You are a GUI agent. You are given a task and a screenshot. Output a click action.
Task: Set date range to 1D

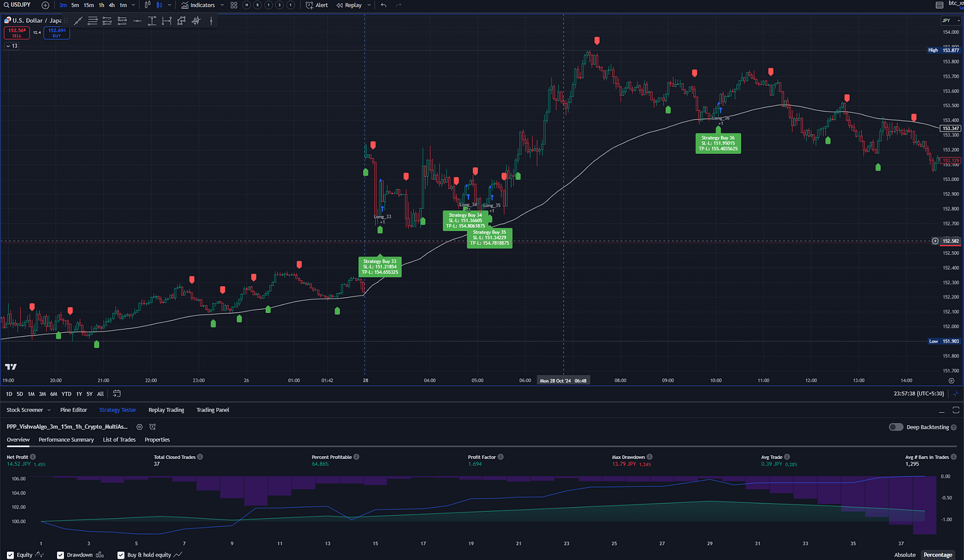point(10,394)
